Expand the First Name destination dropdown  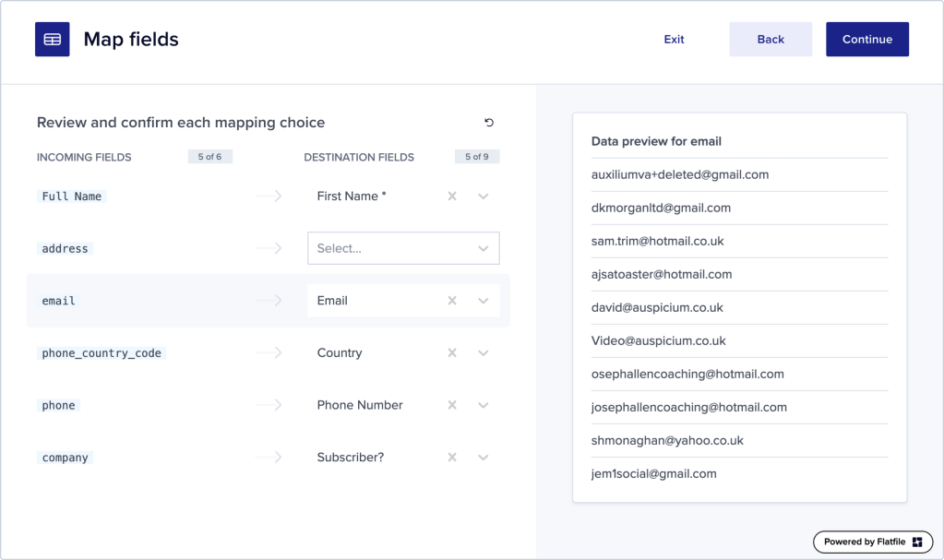coord(484,197)
